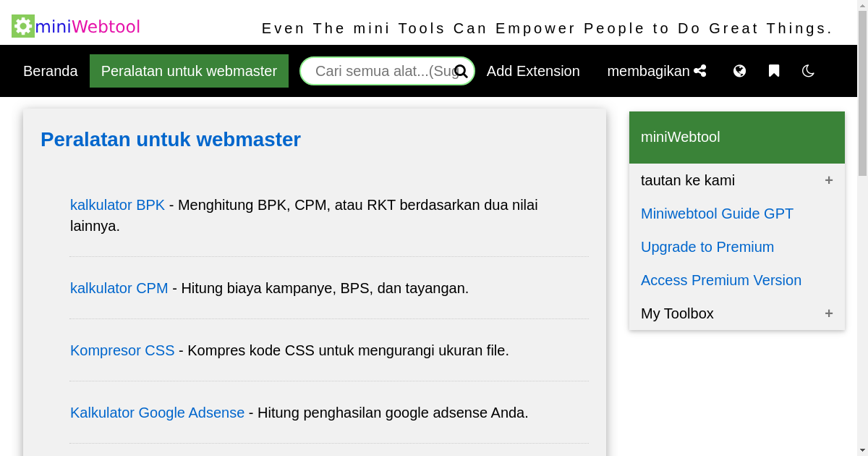Click the share icon next to membagikan
The image size is (868, 456).
click(699, 71)
